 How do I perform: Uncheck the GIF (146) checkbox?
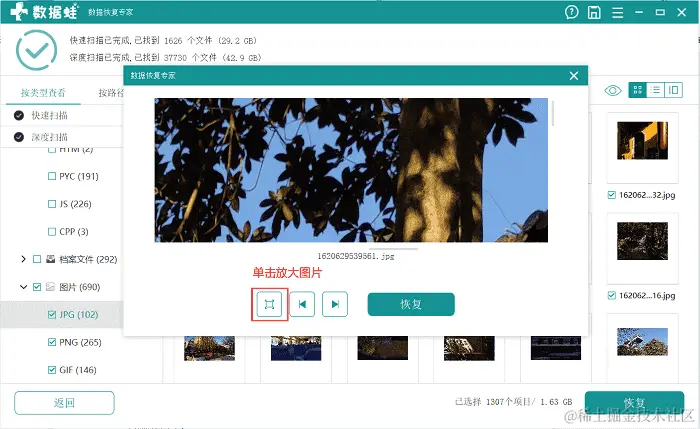click(52, 370)
